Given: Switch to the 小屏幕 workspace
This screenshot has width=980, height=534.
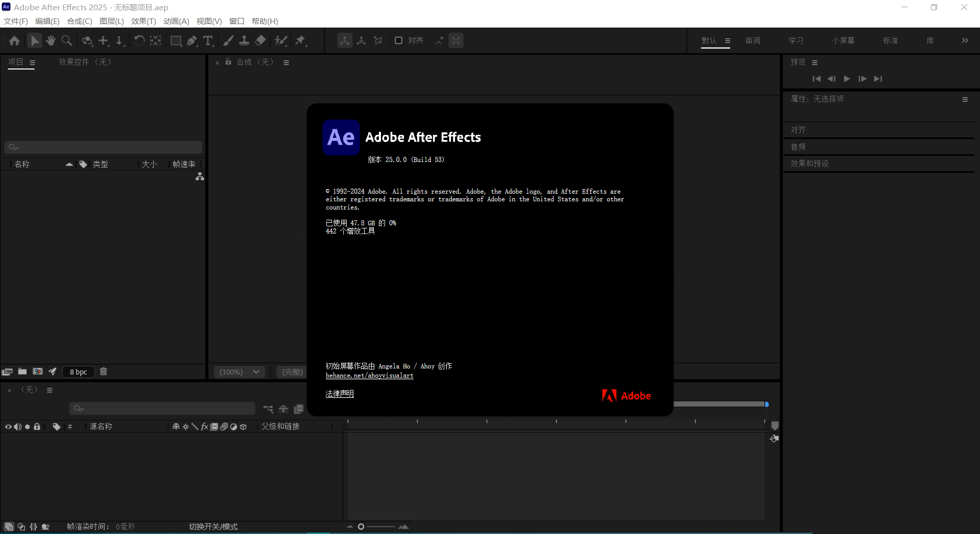Looking at the screenshot, I should click(843, 40).
